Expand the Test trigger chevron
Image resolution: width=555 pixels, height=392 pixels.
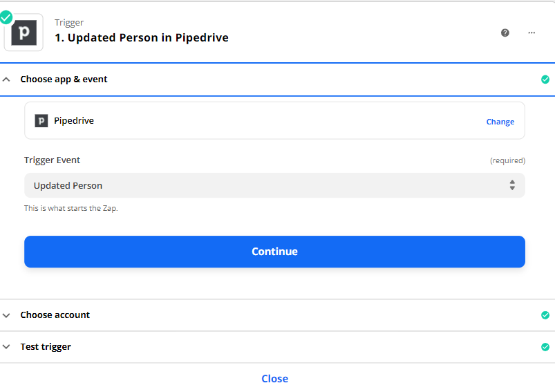pos(7,347)
